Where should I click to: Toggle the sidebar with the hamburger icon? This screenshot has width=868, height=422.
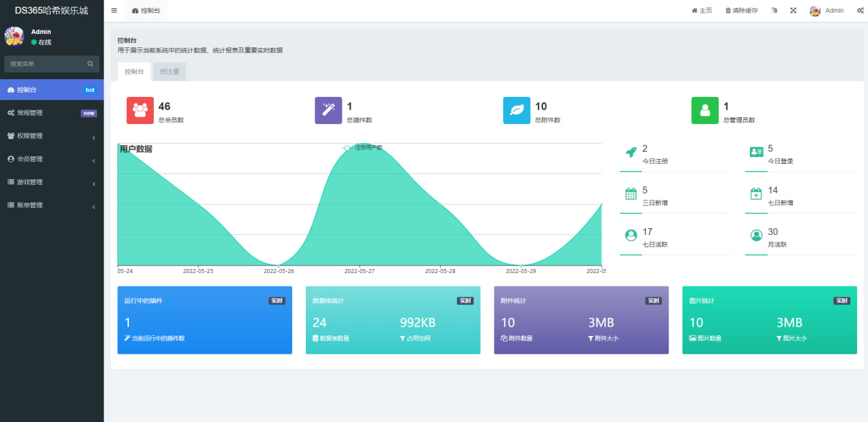pos(114,11)
